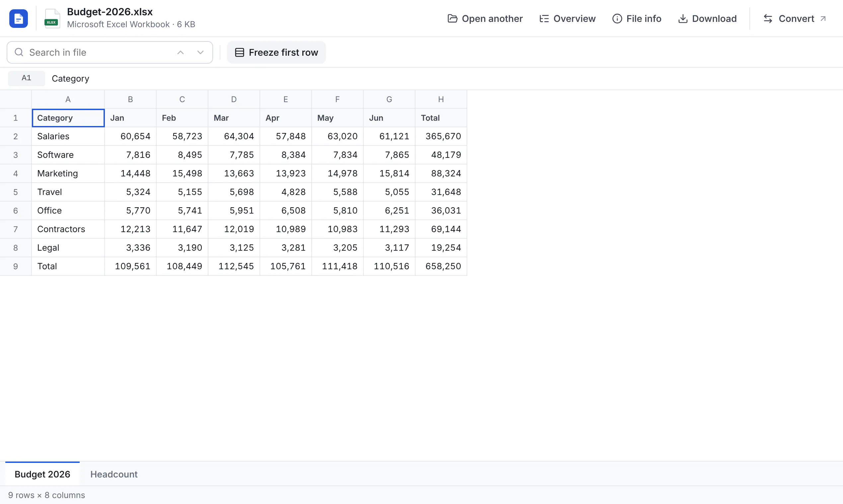This screenshot has width=843, height=504.
Task: Click the blue document app logo
Action: (x=18, y=18)
